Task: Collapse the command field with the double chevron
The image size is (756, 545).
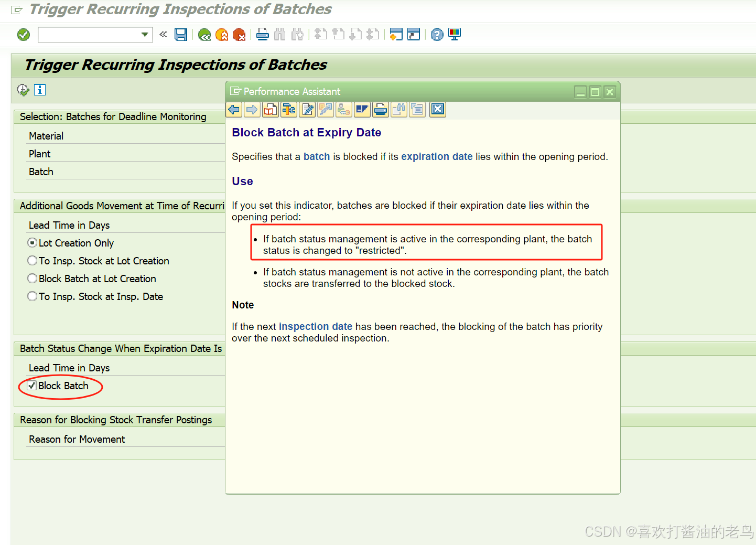Action: pyautogui.click(x=163, y=34)
